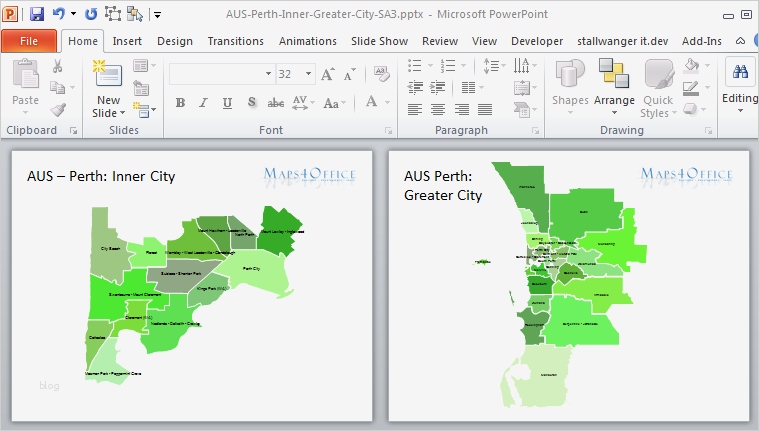
Task: Select the AUS Perth Greater City slide
Action: (x=569, y=286)
